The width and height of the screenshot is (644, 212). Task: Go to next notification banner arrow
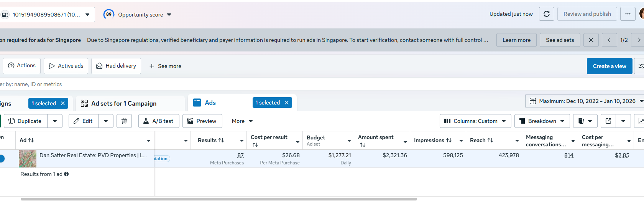(x=639, y=40)
